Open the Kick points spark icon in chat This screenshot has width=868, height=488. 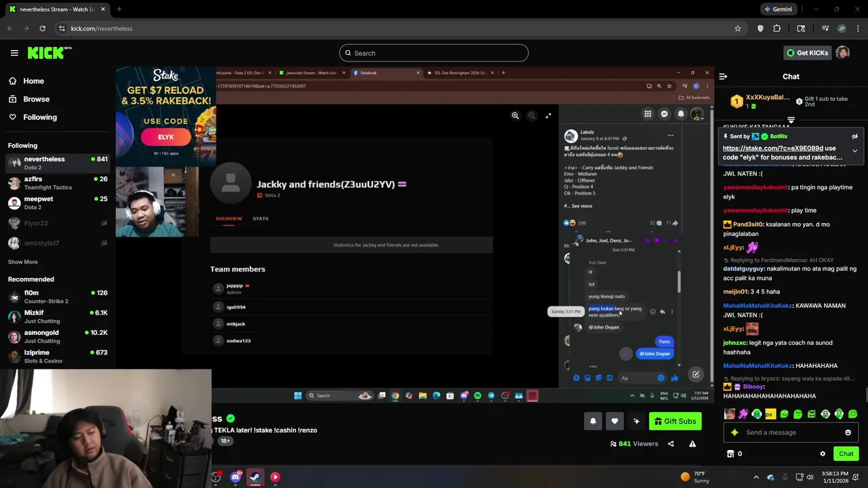pyautogui.click(x=734, y=432)
